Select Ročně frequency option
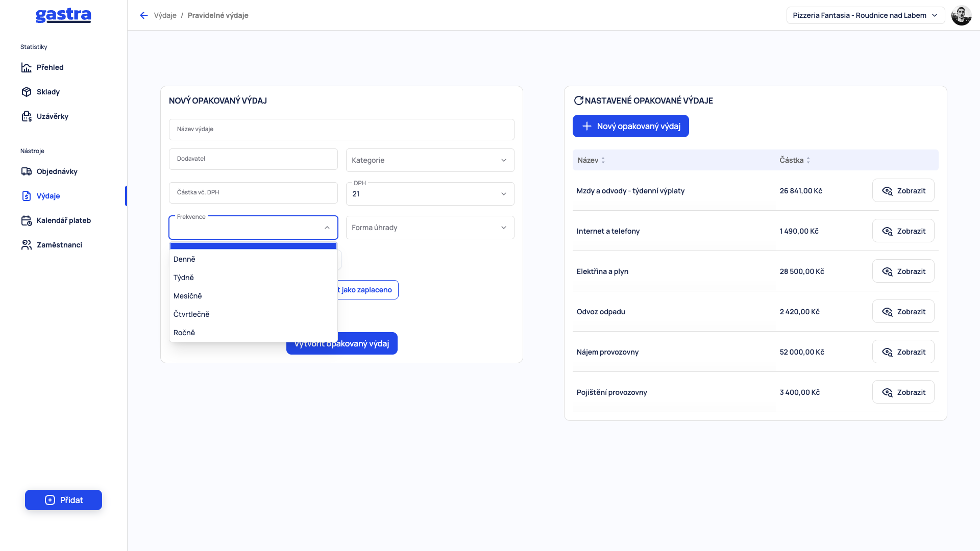Viewport: 980px width, 551px height. click(x=253, y=333)
